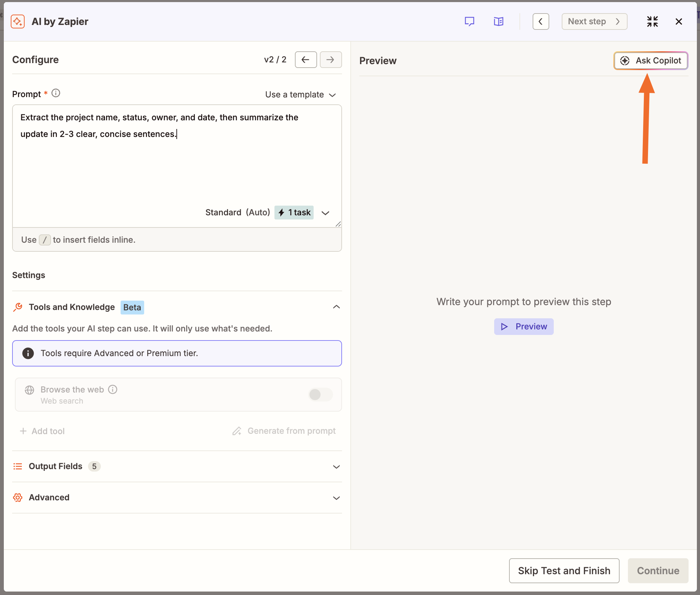Go to previous step chevron button
The image size is (700, 595).
click(x=541, y=21)
